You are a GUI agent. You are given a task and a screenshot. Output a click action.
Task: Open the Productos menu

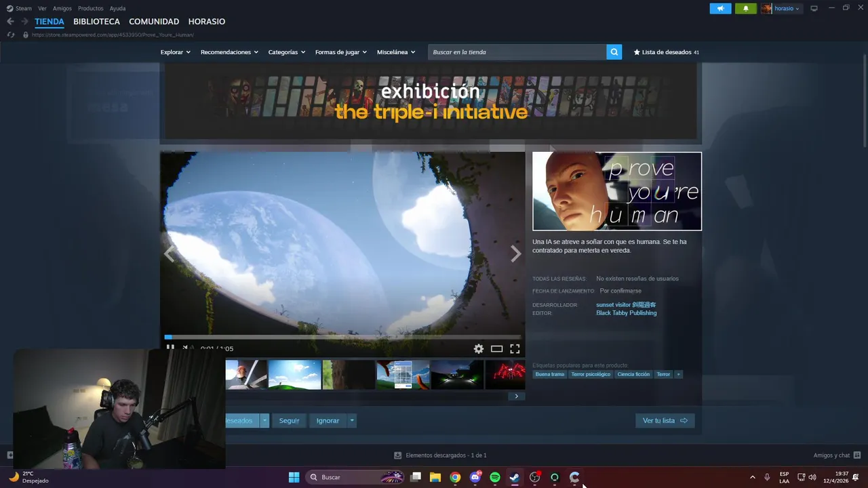pyautogui.click(x=91, y=9)
